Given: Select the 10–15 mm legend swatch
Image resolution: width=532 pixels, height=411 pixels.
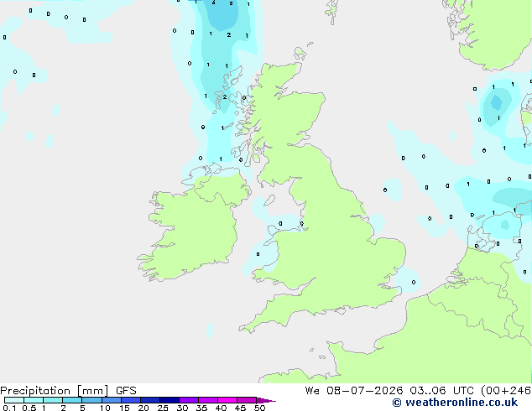Looking at the screenshot, I should coord(112,400).
